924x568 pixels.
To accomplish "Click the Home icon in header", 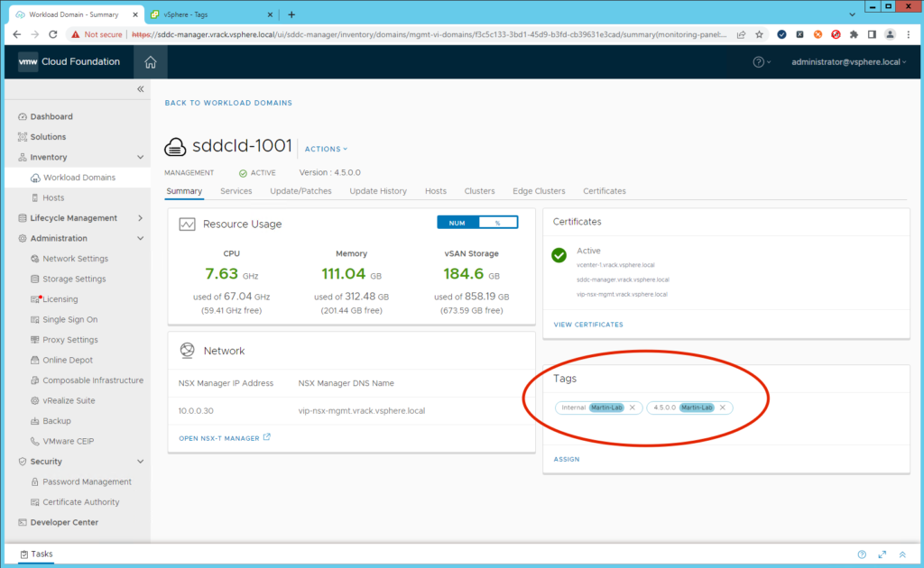I will pos(151,62).
